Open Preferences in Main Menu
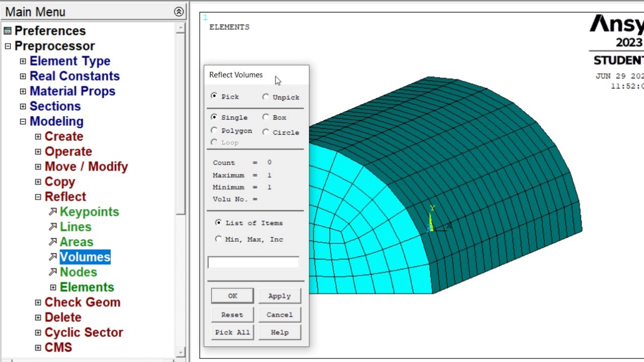The image size is (644, 362). coord(50,31)
